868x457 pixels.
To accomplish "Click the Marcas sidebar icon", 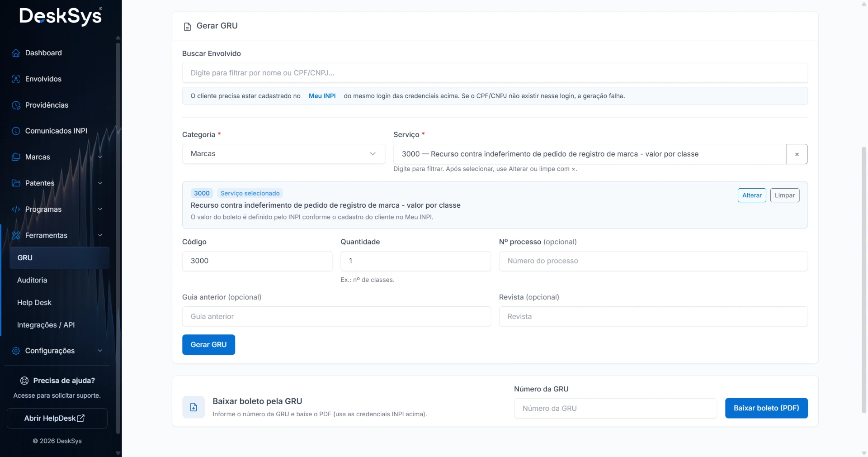I will pyautogui.click(x=16, y=157).
